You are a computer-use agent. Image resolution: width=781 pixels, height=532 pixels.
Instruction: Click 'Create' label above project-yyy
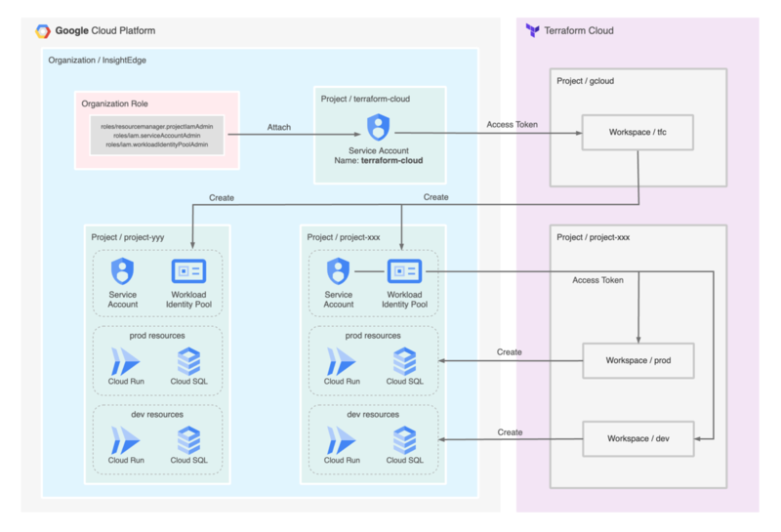point(222,198)
